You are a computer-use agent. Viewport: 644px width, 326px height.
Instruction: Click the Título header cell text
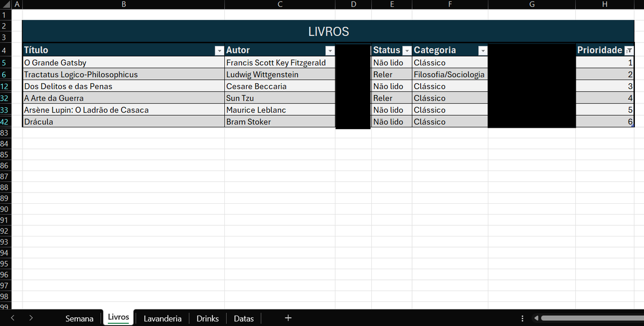(x=36, y=50)
